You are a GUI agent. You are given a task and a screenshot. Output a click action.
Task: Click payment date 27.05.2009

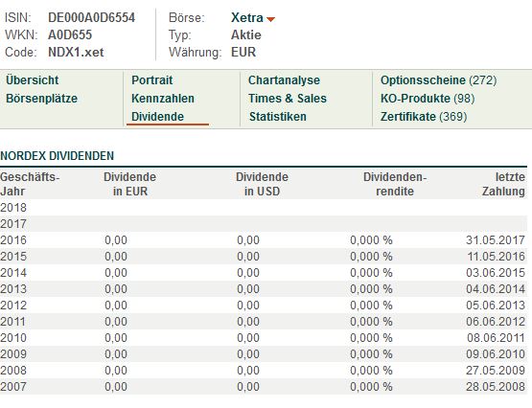[496, 370]
